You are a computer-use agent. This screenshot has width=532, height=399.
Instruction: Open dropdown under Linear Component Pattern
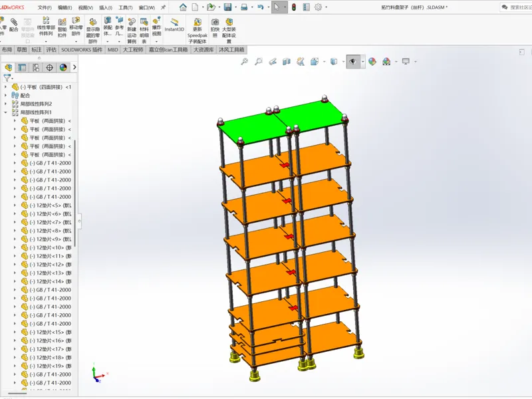pos(46,41)
